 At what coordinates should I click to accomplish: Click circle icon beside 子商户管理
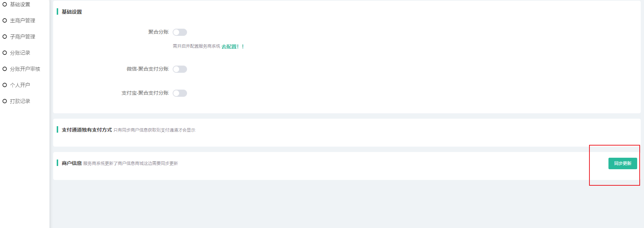(5, 37)
